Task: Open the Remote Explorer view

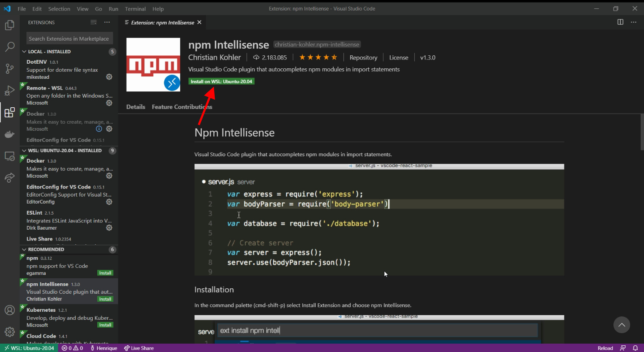Action: [10, 156]
